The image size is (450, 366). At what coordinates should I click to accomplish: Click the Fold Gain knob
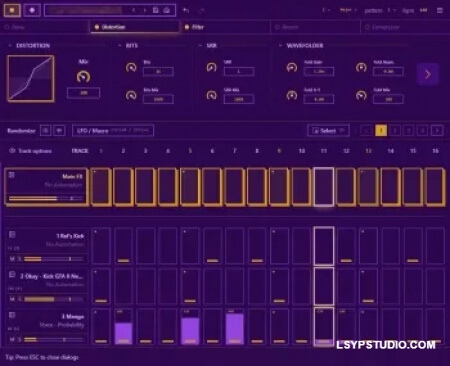coord(292,68)
